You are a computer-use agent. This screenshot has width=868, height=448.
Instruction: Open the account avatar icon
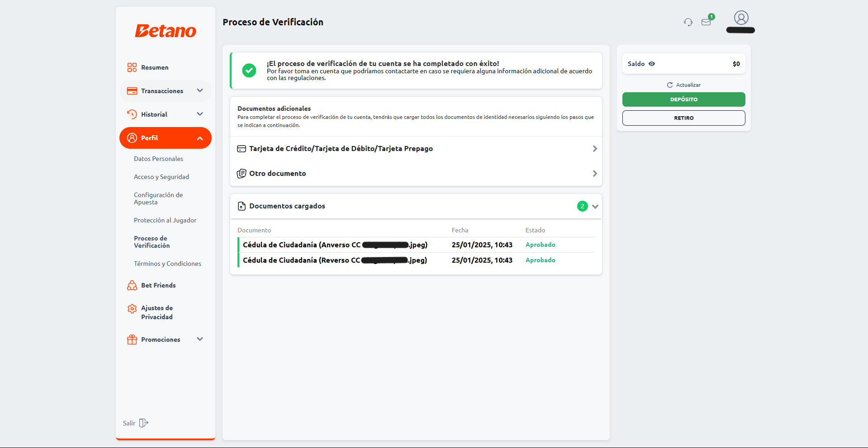click(741, 18)
